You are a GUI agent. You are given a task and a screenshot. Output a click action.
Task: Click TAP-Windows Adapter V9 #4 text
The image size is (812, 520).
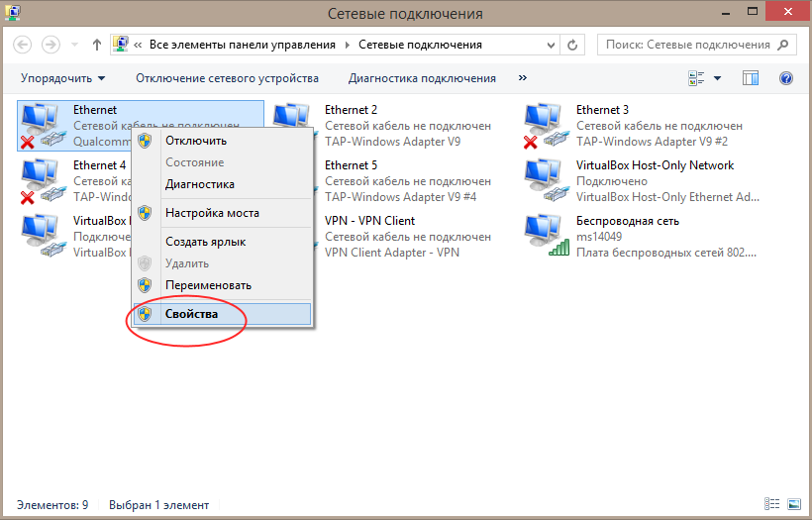tap(400, 197)
